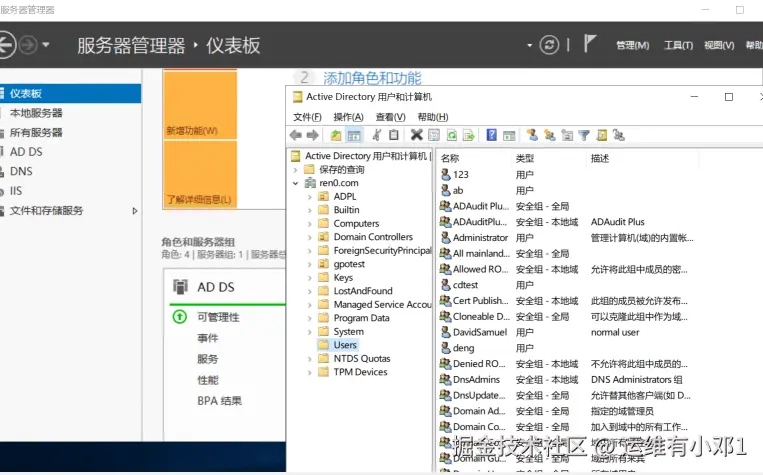Click the 了解详细信息(L) tile
The width and height of the screenshot is (763, 475).
pyautogui.click(x=200, y=174)
